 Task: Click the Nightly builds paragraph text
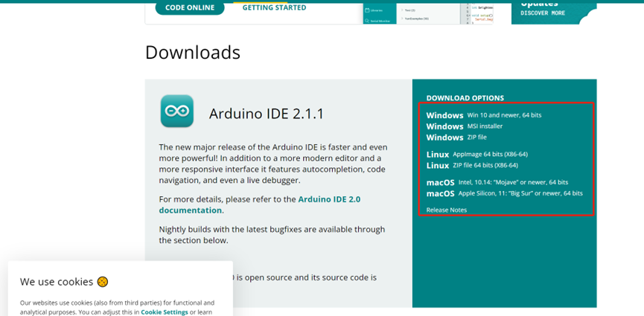(272, 235)
